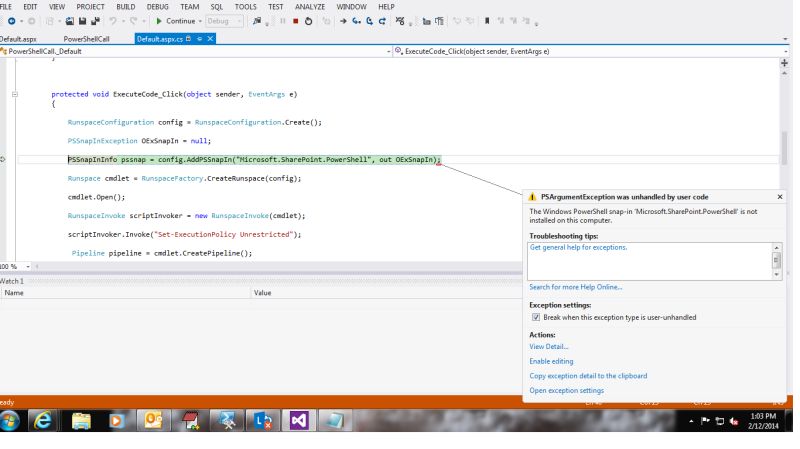Select the Default.aspx.cs tab
This screenshot has width=800, height=449.
pos(160,39)
